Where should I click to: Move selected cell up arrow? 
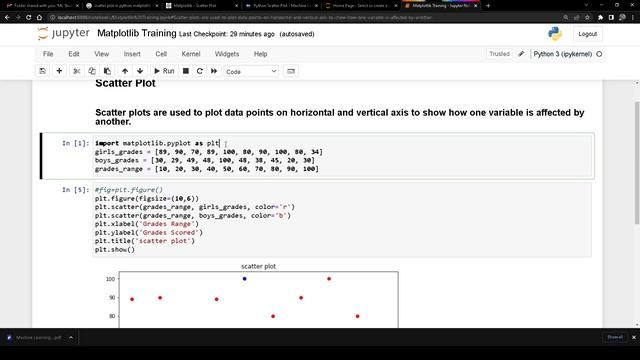click(x=125, y=71)
